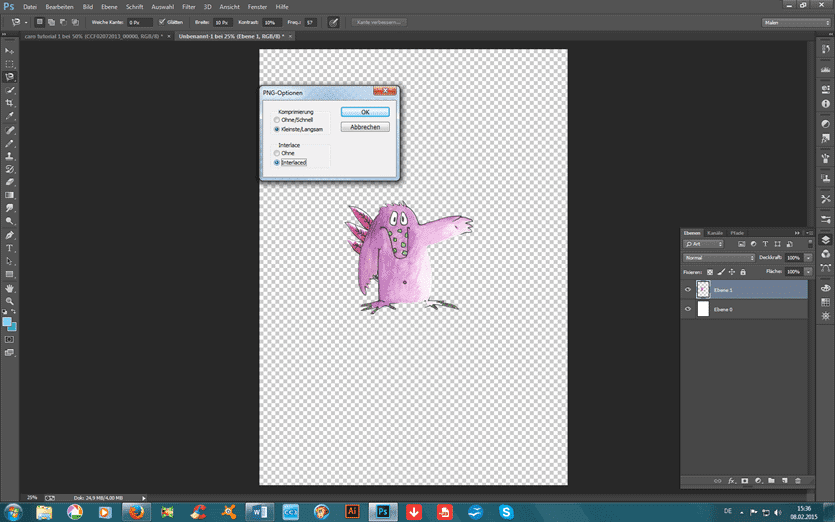The height and width of the screenshot is (522, 835).
Task: Lock all padlock icon
Action: tap(743, 272)
